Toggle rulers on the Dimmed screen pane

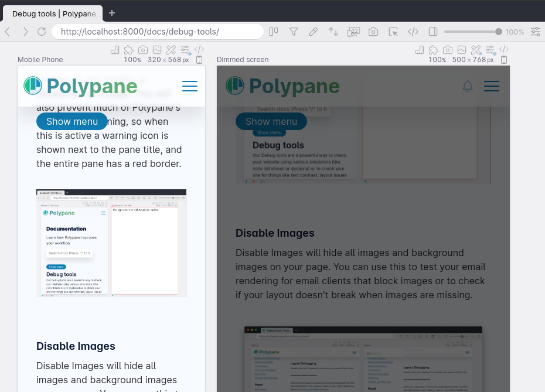click(x=420, y=50)
